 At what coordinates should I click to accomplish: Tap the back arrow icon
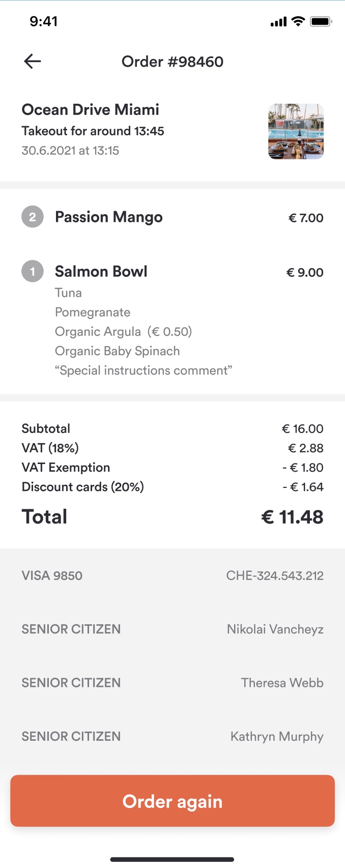pyautogui.click(x=32, y=62)
